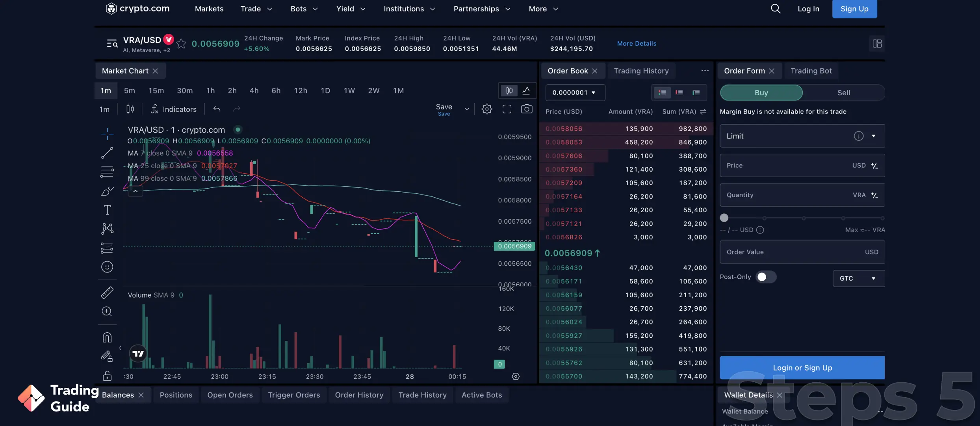
Task: Select the trend line drawing tool
Action: coord(107,153)
